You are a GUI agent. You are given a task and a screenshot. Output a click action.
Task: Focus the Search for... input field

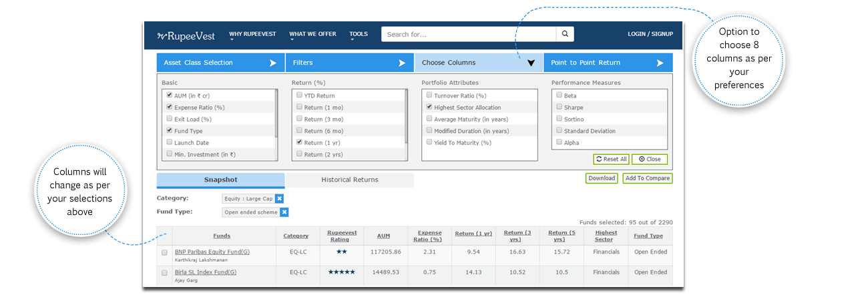pyautogui.click(x=469, y=34)
